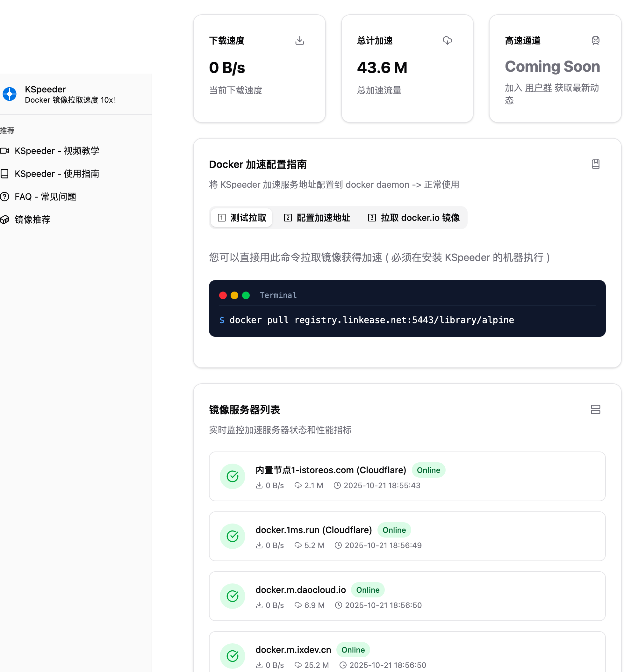
Task: Click the green check icon for docker.1ms.run
Action: pyautogui.click(x=233, y=536)
